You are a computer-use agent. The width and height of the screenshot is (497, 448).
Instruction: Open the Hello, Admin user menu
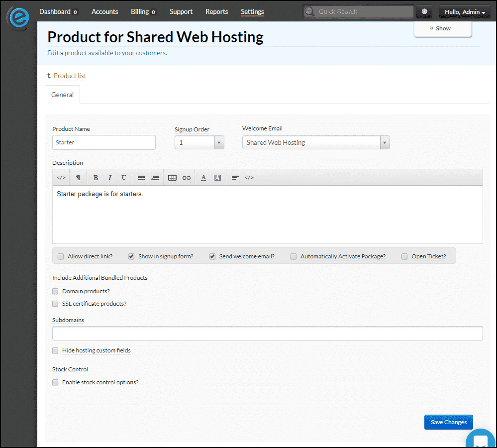pos(465,12)
